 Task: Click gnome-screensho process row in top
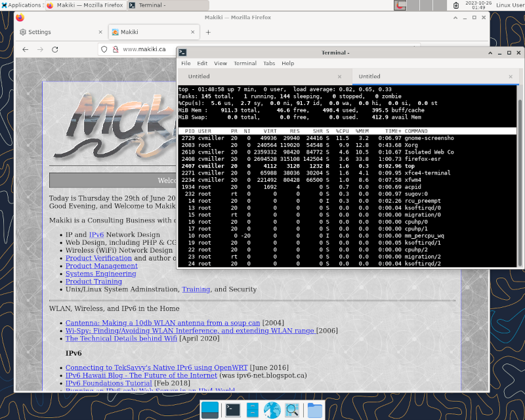[347, 138]
